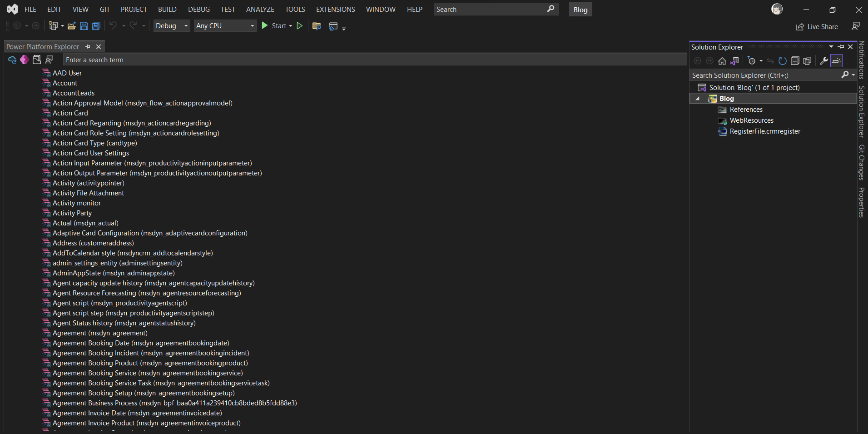Select the Agreement (msdyn_agreement) entry

(x=100, y=333)
